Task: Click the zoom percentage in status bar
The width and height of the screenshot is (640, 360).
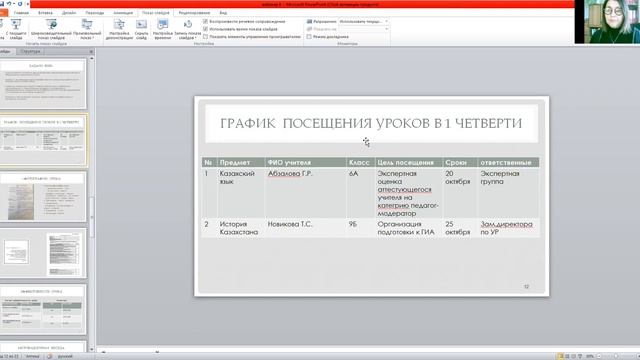Action: [x=589, y=356]
